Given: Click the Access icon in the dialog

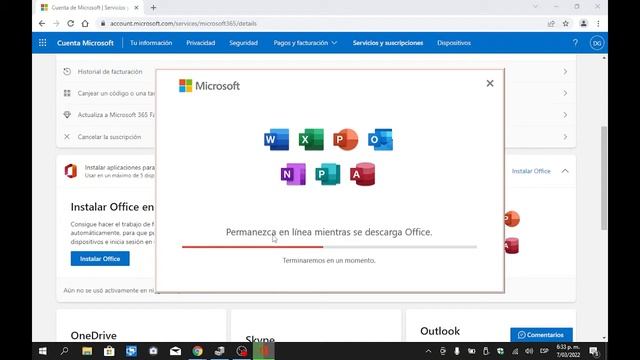Looking at the screenshot, I should (x=362, y=174).
